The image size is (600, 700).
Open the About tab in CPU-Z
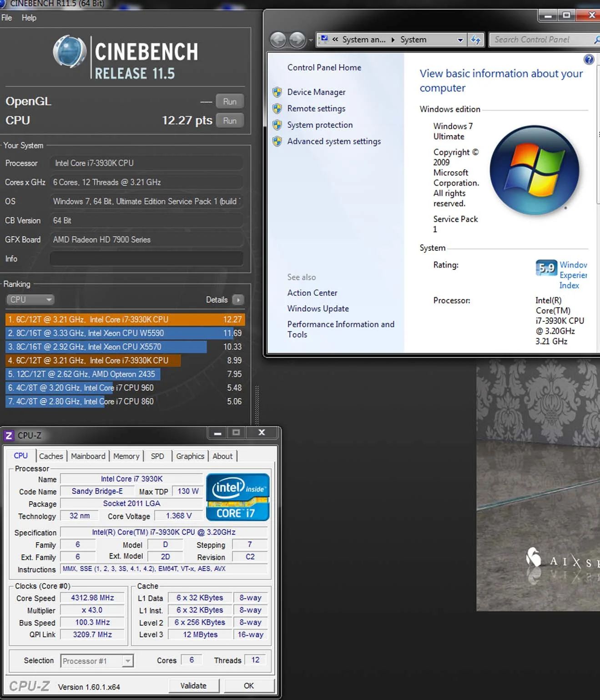click(x=222, y=456)
